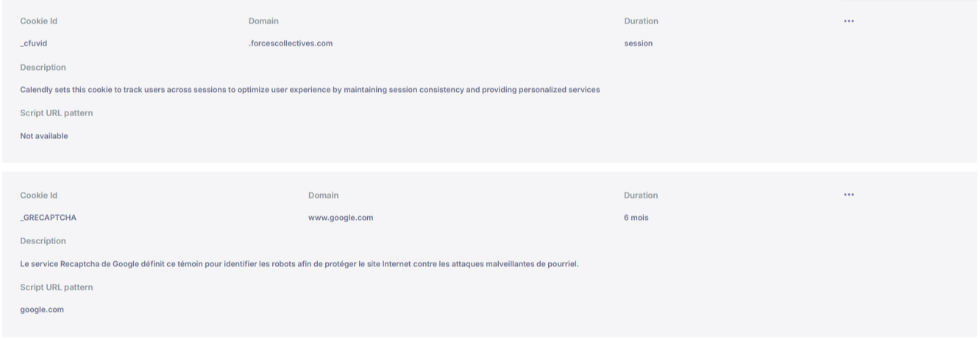This screenshot has width=980, height=339.
Task: Click the 'session' duration value
Action: [638, 43]
